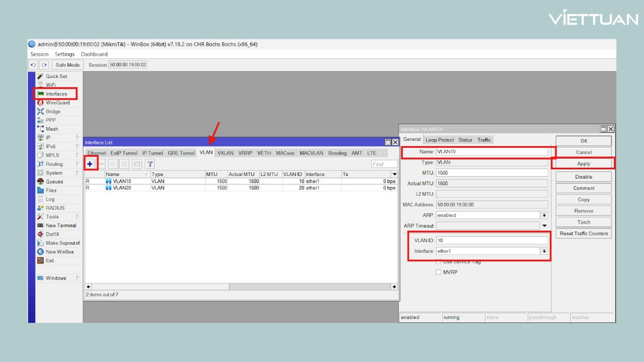
Task: Click the Torch button
Action: pyautogui.click(x=584, y=222)
